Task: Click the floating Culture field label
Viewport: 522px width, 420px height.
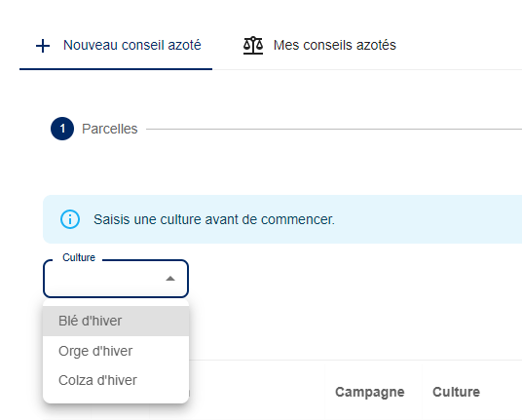Action: (x=79, y=257)
